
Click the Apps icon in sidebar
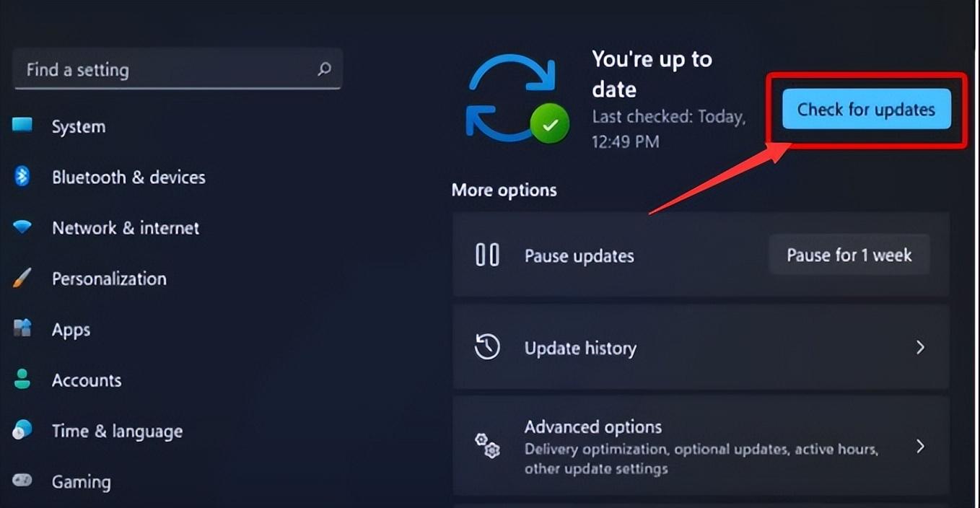(x=22, y=329)
